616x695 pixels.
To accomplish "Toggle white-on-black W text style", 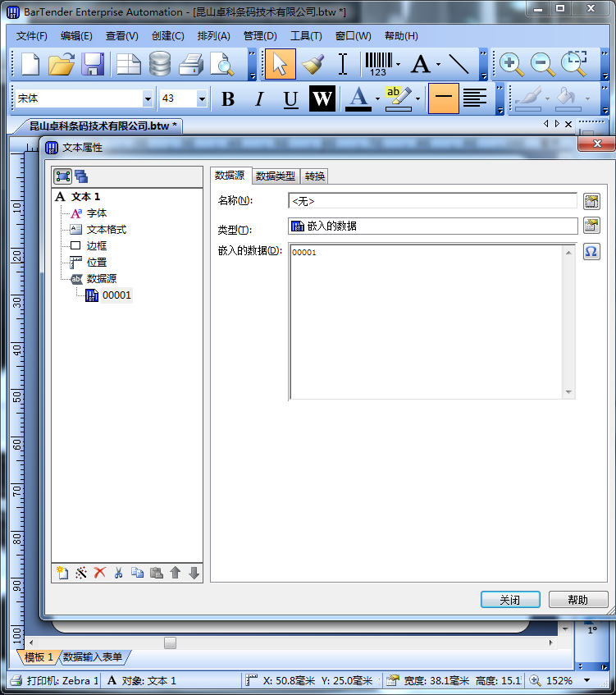I will click(x=322, y=98).
